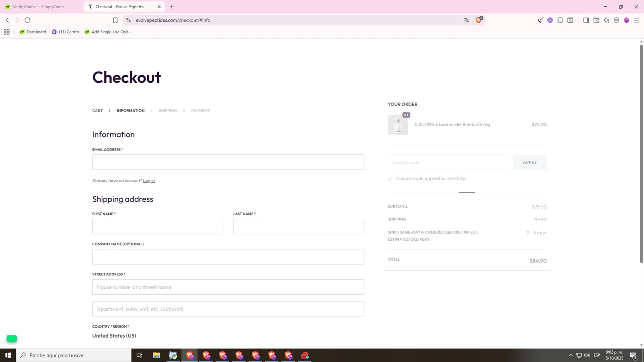
Task: Open a new browser tab
Action: (172, 7)
